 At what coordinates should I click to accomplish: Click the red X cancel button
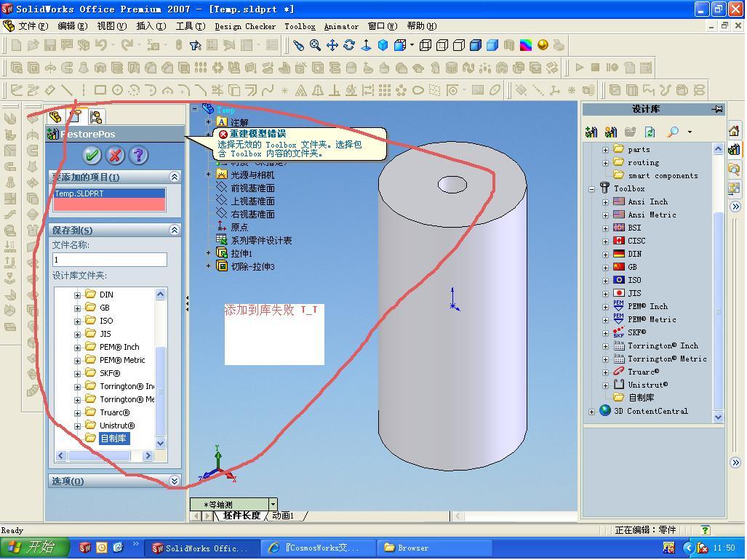point(115,155)
